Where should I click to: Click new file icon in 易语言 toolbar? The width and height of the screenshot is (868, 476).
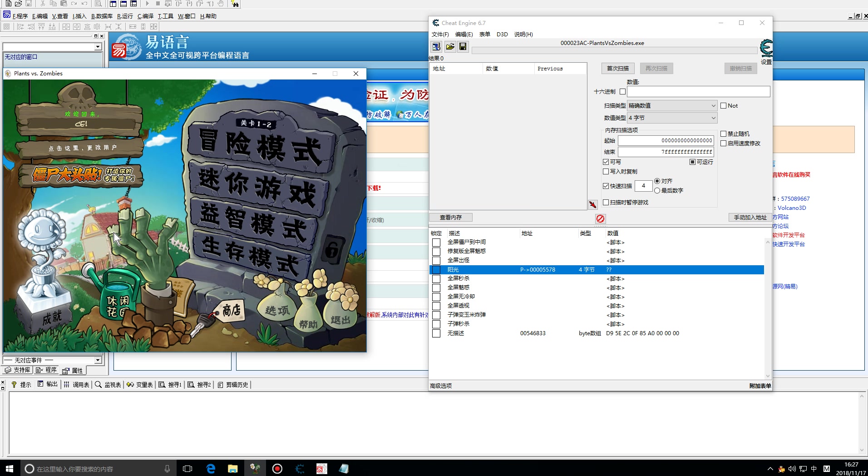(8, 4)
